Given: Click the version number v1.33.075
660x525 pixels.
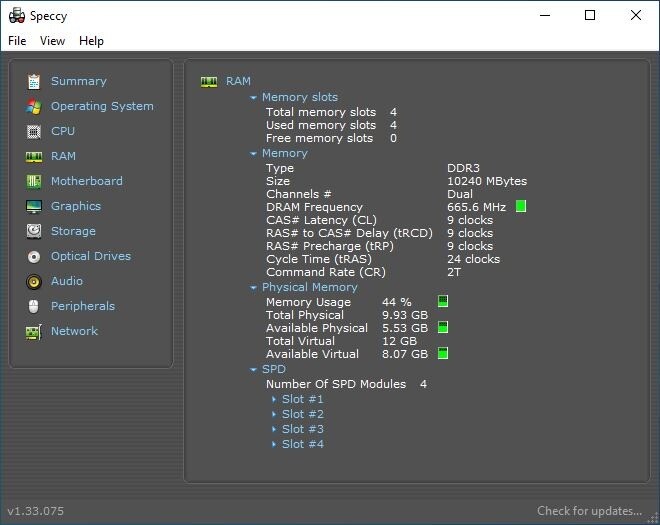Looking at the screenshot, I should pyautogui.click(x=36, y=511).
